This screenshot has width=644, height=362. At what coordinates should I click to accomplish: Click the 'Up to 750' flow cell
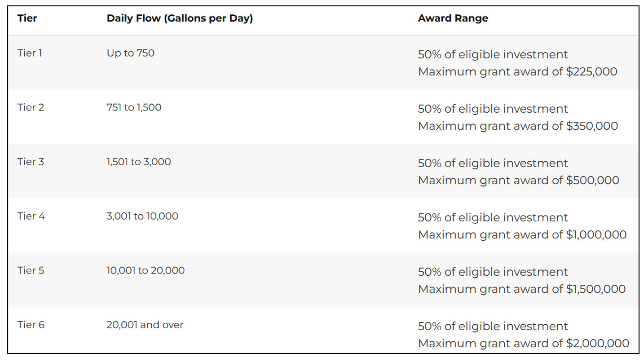point(130,53)
